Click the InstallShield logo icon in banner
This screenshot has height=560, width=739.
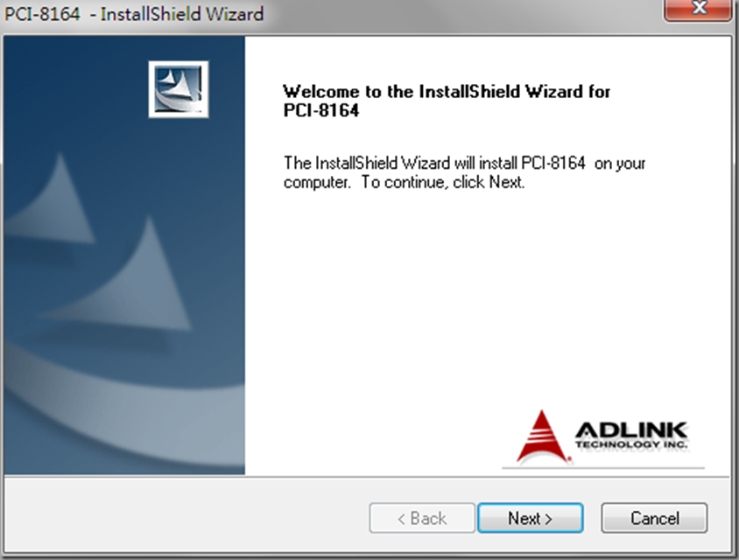[179, 89]
